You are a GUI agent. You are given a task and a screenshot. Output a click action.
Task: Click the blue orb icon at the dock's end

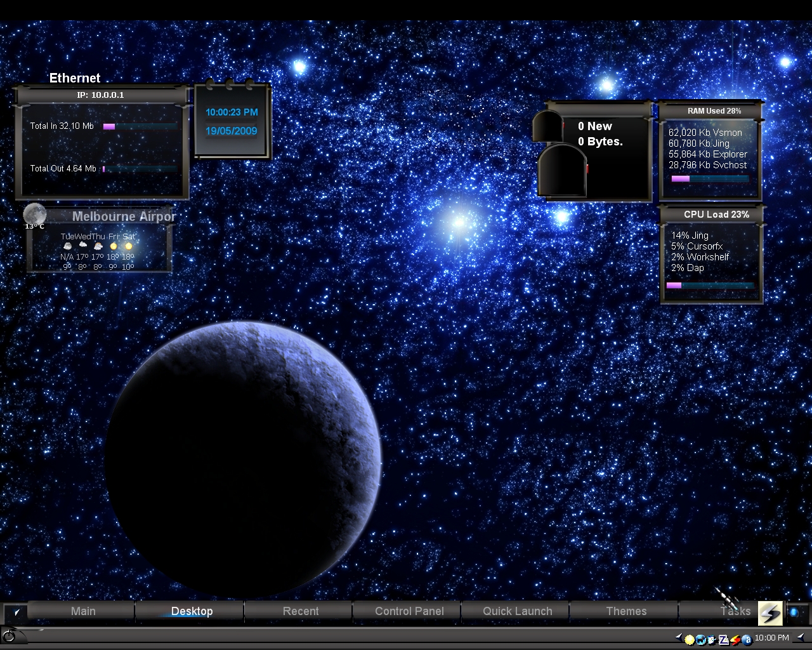click(794, 612)
